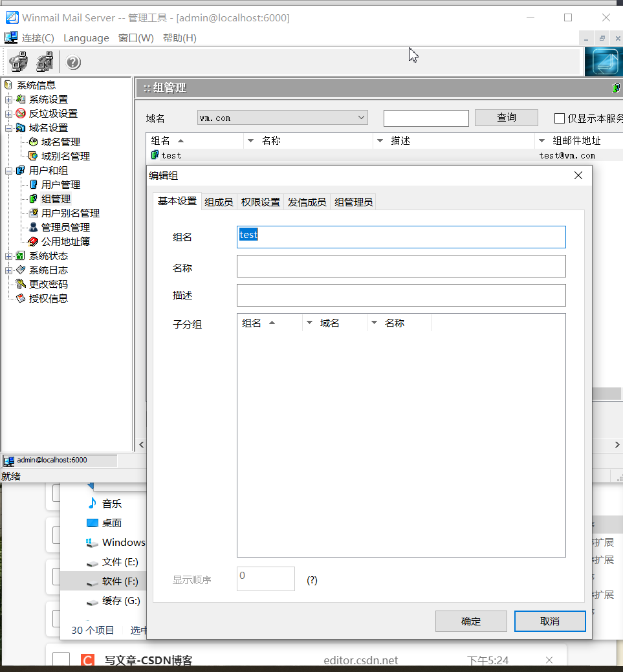Switch to the 权限设置 tab

[x=260, y=201]
